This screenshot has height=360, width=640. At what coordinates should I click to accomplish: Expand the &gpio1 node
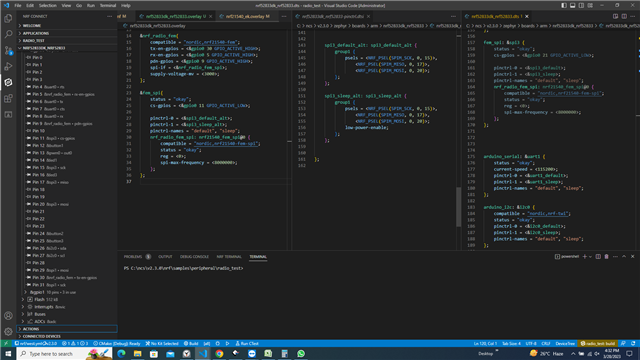tap(25, 292)
